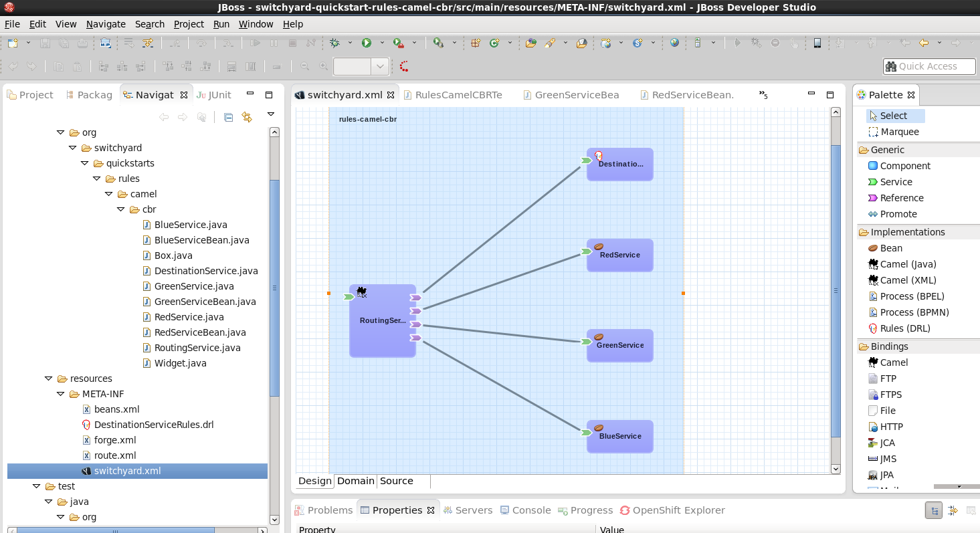Screen dimensions: 980x533
Task: Open the Project menu
Action: pyautogui.click(x=189, y=24)
